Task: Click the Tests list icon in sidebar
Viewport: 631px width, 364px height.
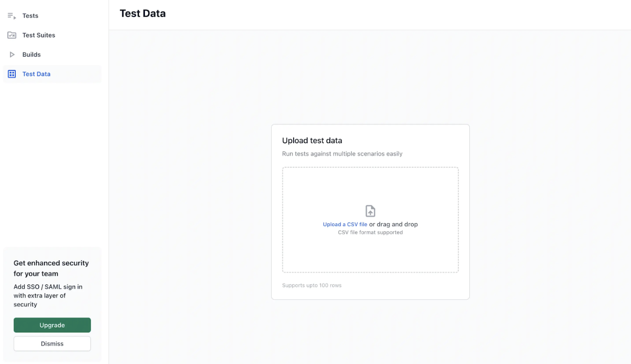Action: (12, 16)
